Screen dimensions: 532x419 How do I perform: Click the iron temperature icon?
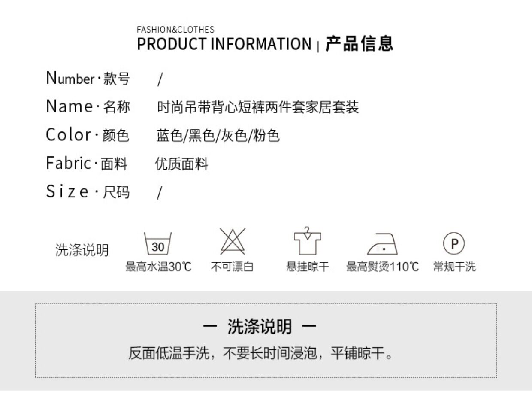click(382, 244)
